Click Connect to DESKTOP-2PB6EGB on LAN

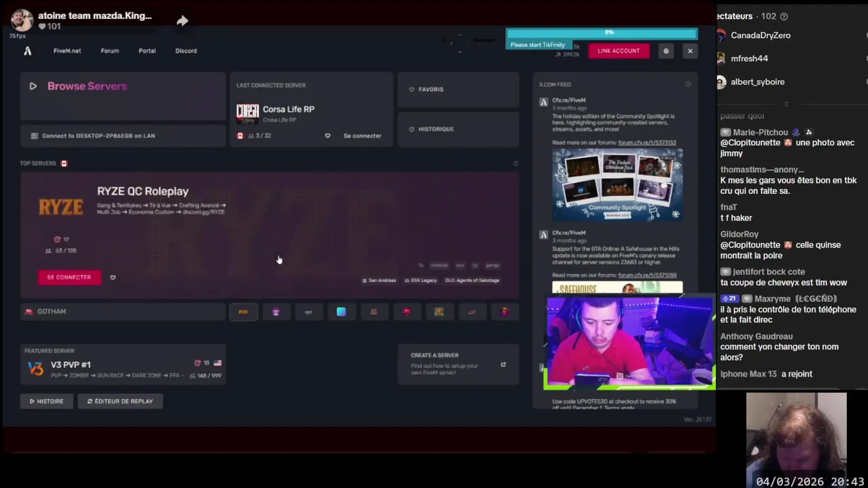pos(123,136)
